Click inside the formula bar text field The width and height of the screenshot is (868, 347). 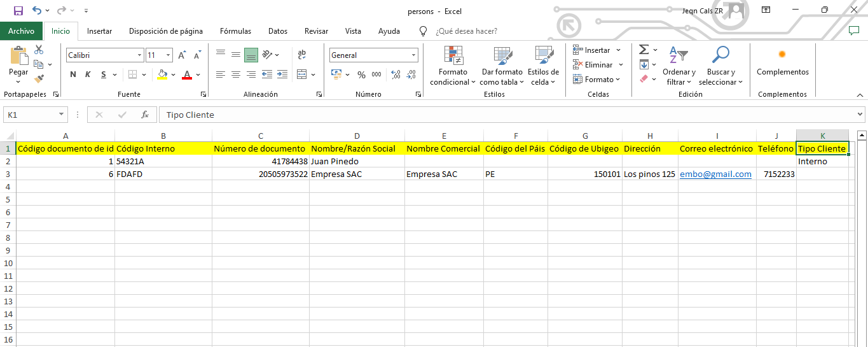tap(502, 115)
